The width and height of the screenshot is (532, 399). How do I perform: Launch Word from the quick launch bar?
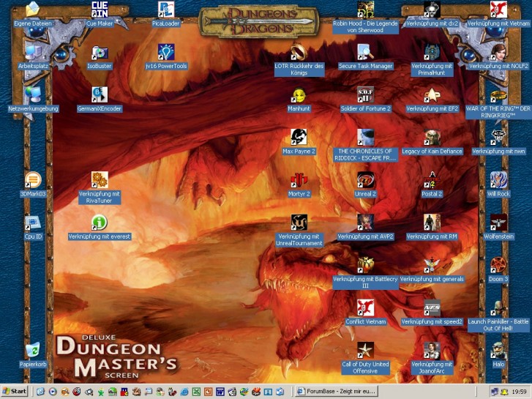click(220, 392)
